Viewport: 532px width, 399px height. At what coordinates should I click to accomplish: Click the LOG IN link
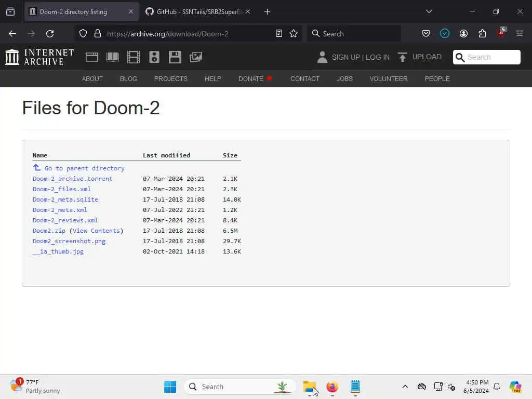pyautogui.click(x=378, y=57)
